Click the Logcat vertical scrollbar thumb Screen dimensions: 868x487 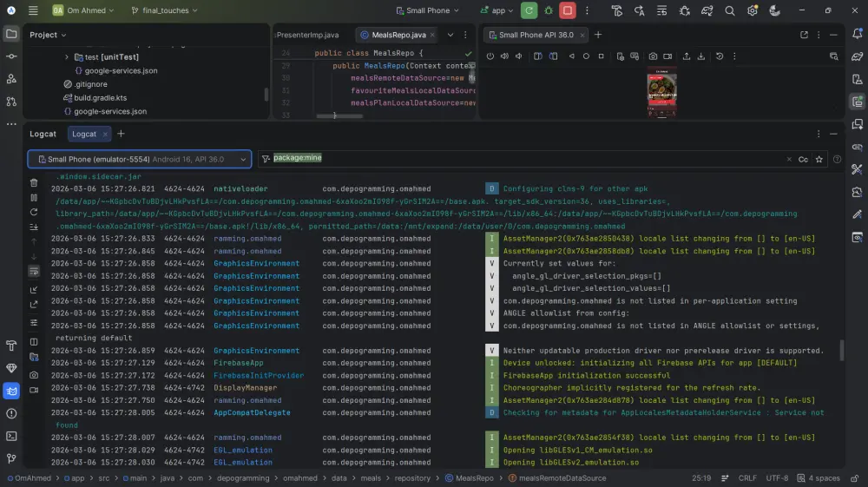[x=840, y=350]
